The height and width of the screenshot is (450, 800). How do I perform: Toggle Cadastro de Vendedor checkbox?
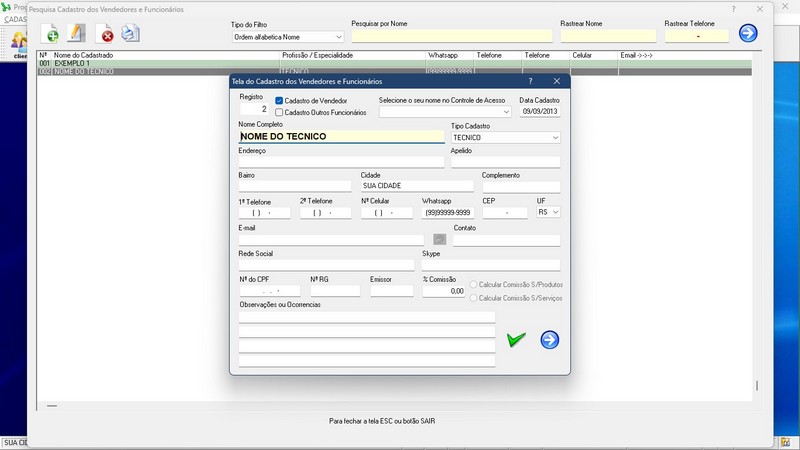(x=279, y=101)
